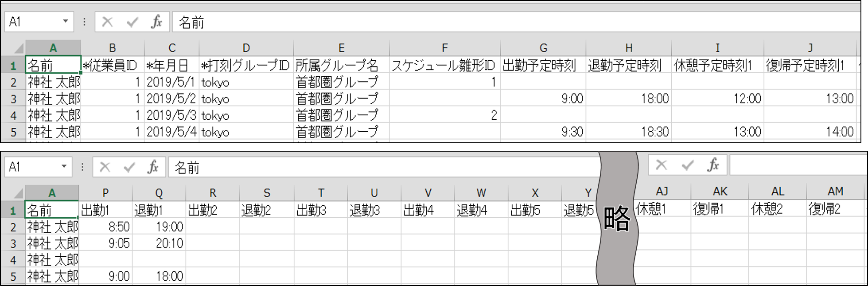This screenshot has width=868, height=286.
Task: Click the 9:30 cell in upper sheet
Action: click(x=543, y=132)
